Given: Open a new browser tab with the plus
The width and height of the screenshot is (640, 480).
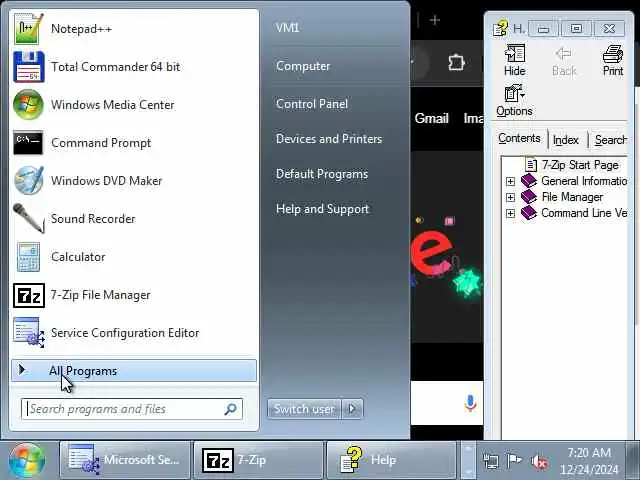Looking at the screenshot, I should (435, 20).
